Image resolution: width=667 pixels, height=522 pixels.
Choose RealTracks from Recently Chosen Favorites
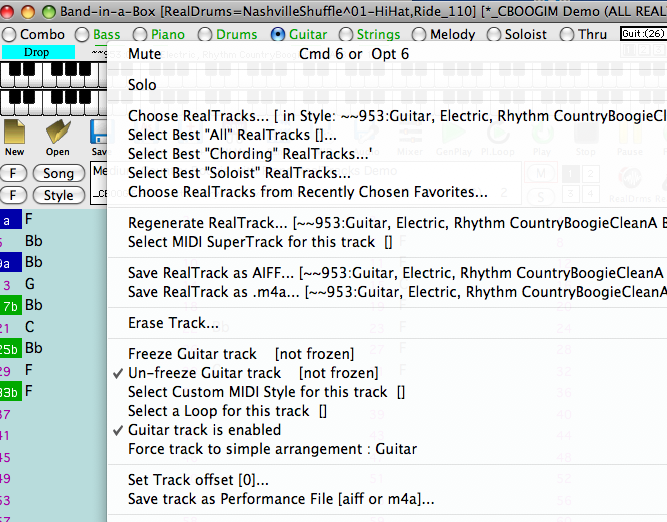(387, 192)
